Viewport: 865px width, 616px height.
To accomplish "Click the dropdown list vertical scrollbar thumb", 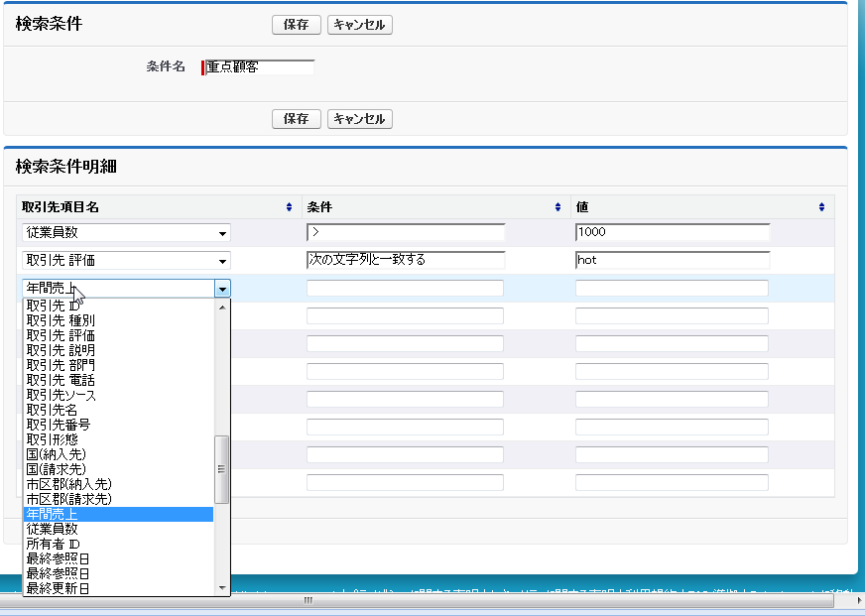I will 222,469.
